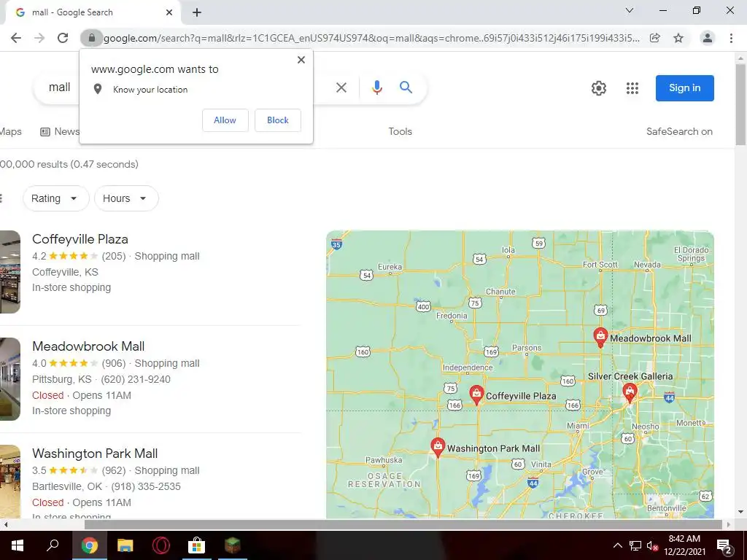Open File Explorer from the taskbar
This screenshot has width=747, height=560.
click(125, 545)
